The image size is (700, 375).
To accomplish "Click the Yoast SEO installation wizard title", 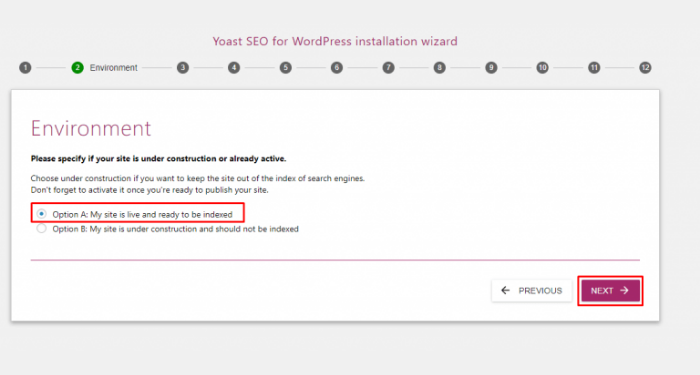I will tap(335, 42).
